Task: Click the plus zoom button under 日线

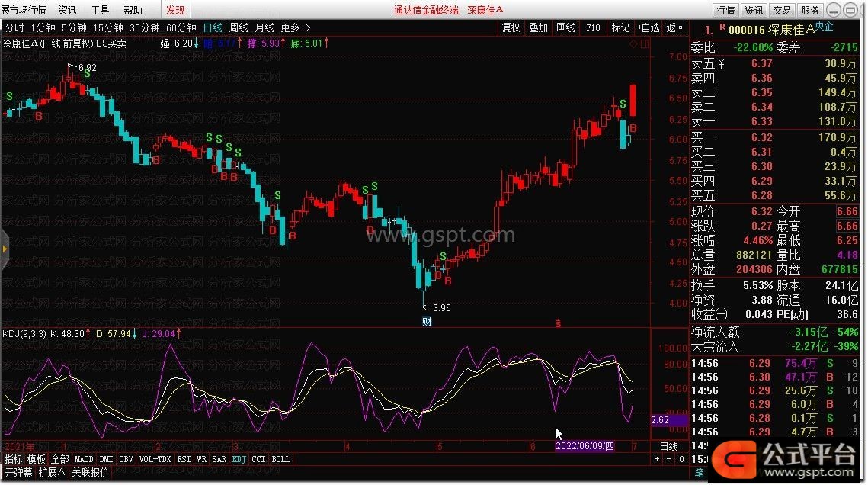Action: [657, 459]
